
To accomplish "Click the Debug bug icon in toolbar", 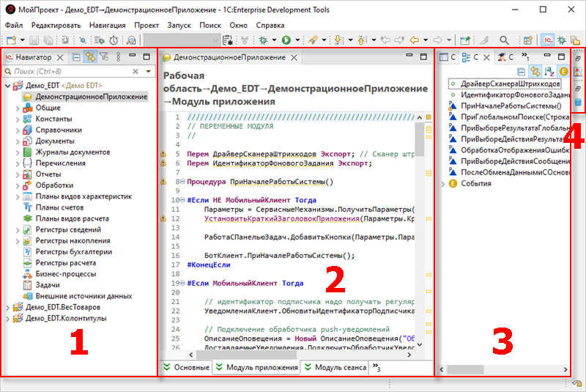I will (264, 40).
